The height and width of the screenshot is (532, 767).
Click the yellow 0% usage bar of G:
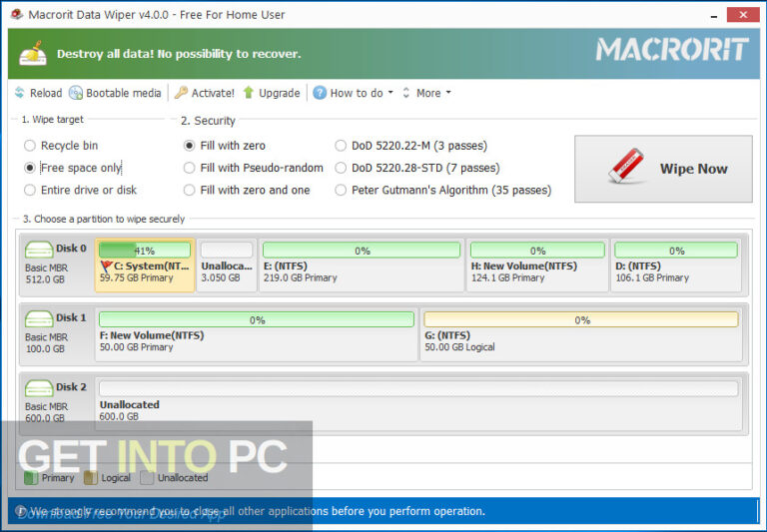coord(581,319)
